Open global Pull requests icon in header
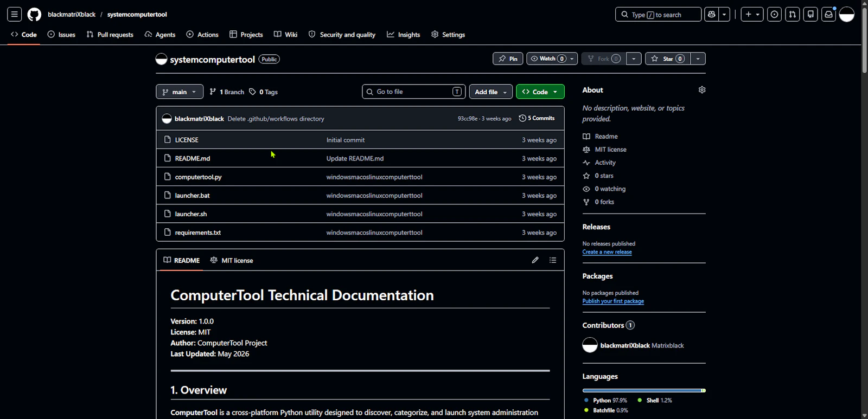The height and width of the screenshot is (419, 868). tap(793, 15)
